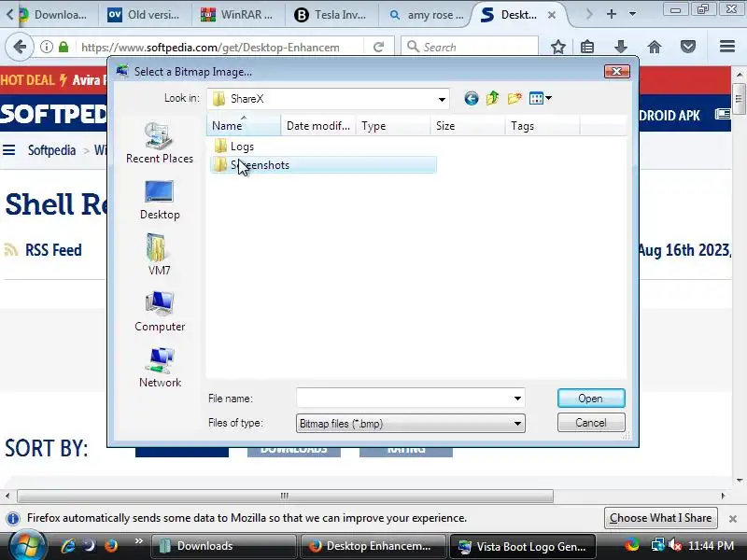Go to Firefox home page
Image resolution: width=747 pixels, height=560 pixels.
[x=655, y=47]
